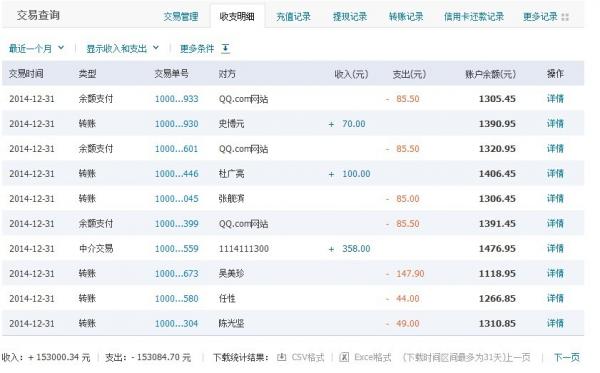600x373 pixels.
Task: Switch to the 充值记录 tab
Action: (x=293, y=16)
